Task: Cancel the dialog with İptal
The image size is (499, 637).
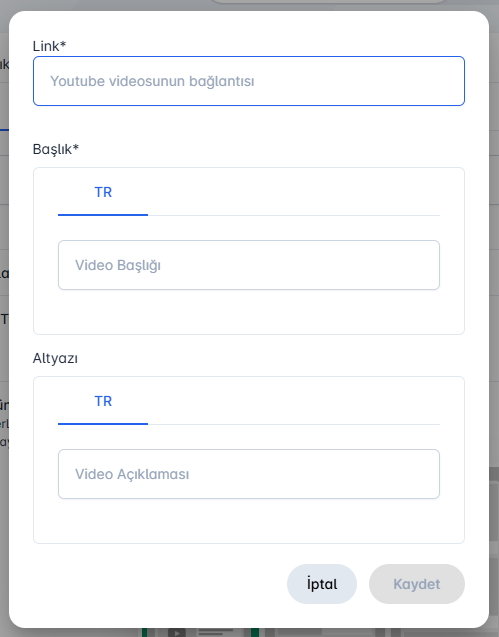Action: (x=322, y=584)
